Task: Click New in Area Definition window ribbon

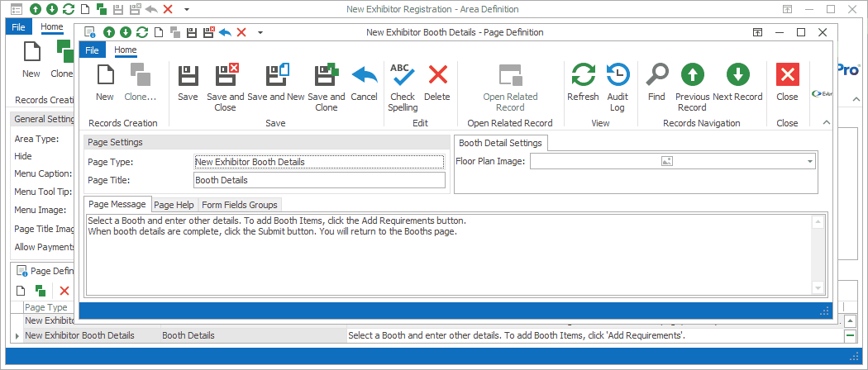Action: pos(31,59)
